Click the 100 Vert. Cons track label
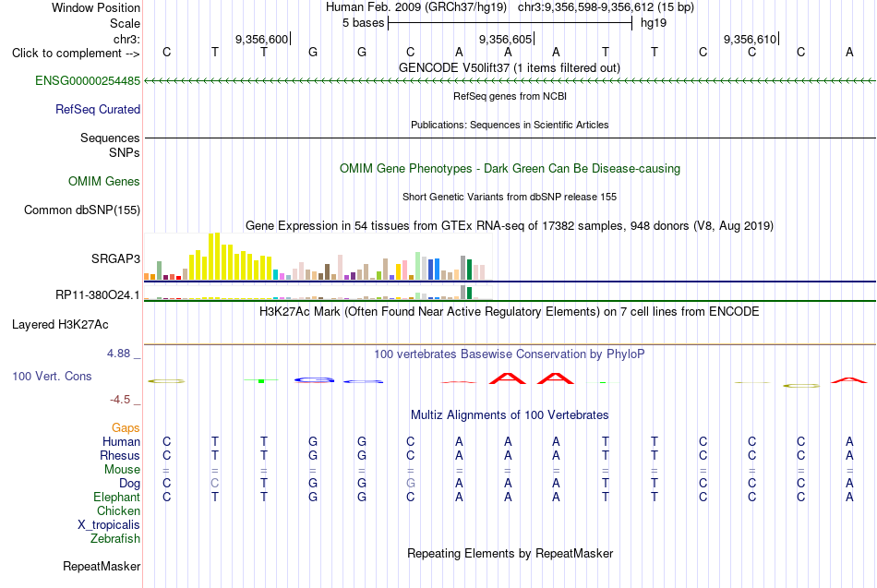The image size is (877, 588). point(52,376)
